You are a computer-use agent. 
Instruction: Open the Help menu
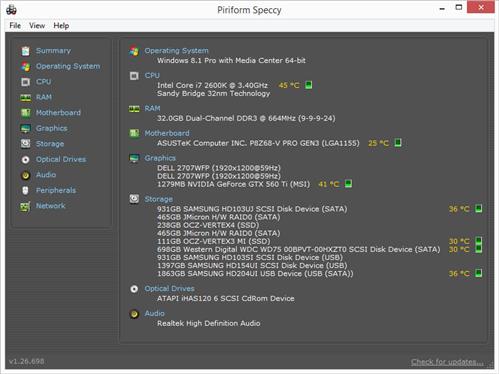point(61,26)
